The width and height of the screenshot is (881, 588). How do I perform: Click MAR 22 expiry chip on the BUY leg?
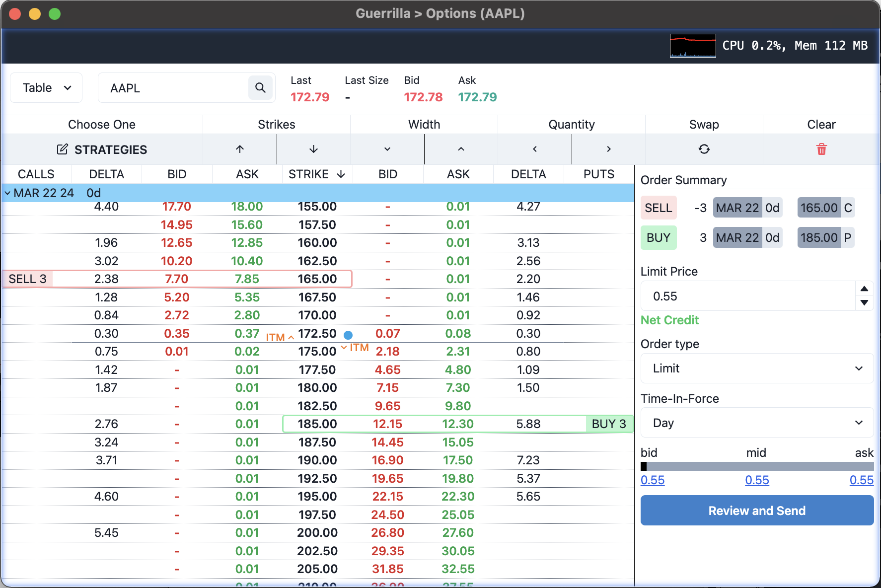(x=737, y=238)
